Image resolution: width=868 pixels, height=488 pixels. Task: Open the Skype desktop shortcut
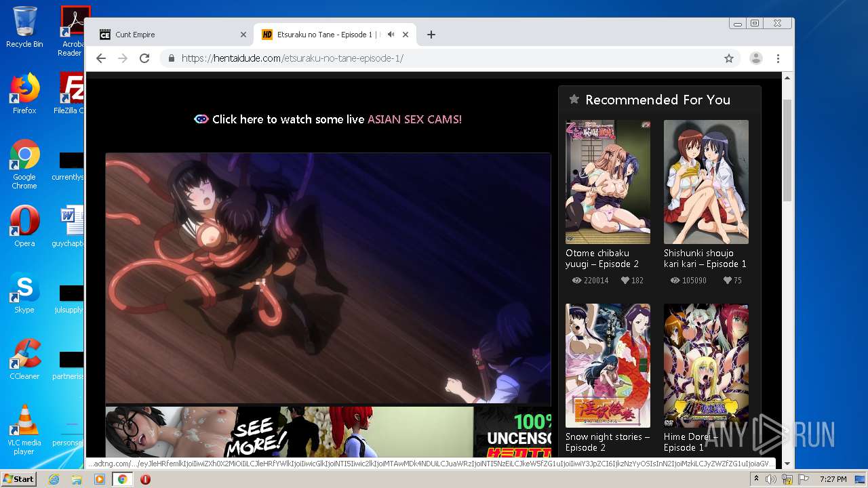click(x=24, y=293)
